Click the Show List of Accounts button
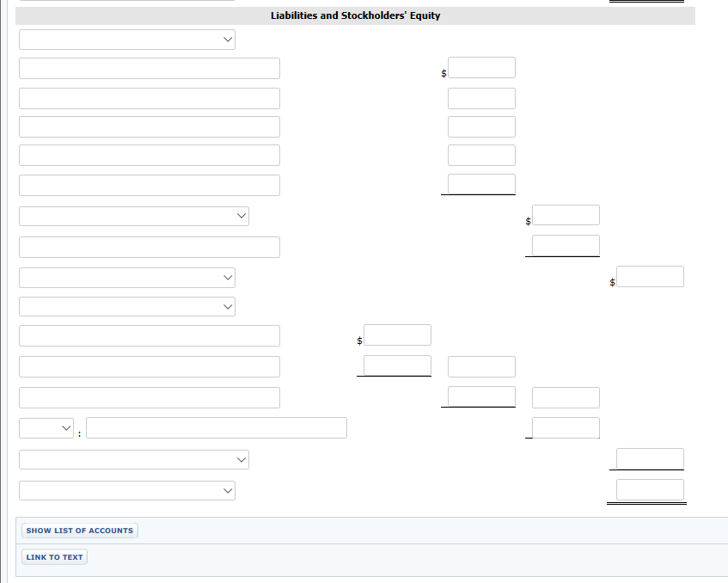This screenshot has height=583, width=728. click(x=79, y=531)
